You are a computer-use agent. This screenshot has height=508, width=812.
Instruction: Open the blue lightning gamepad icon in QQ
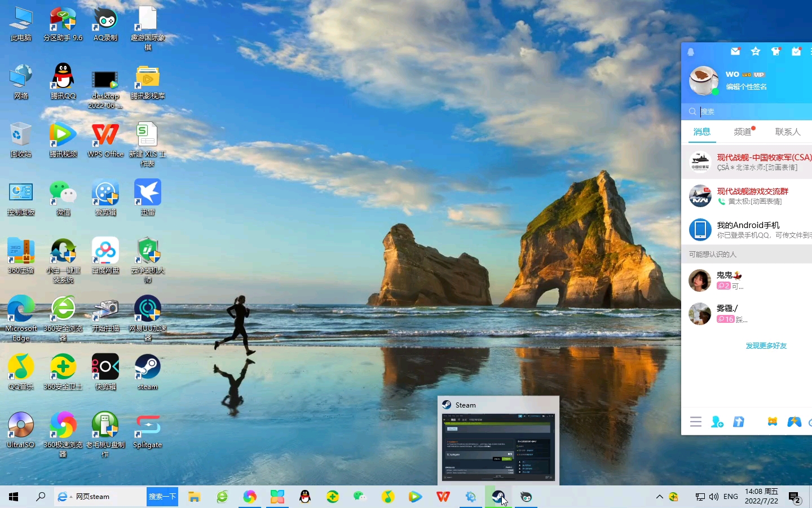point(795,422)
